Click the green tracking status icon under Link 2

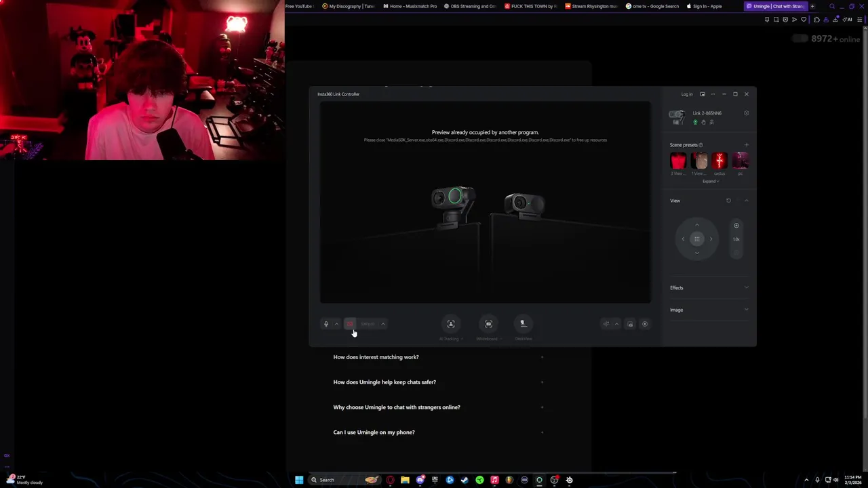coord(695,122)
